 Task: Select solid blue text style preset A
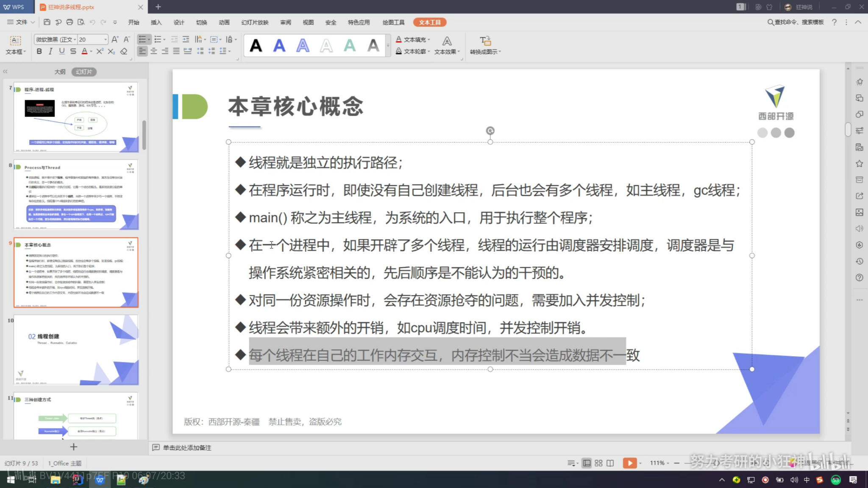coord(279,45)
